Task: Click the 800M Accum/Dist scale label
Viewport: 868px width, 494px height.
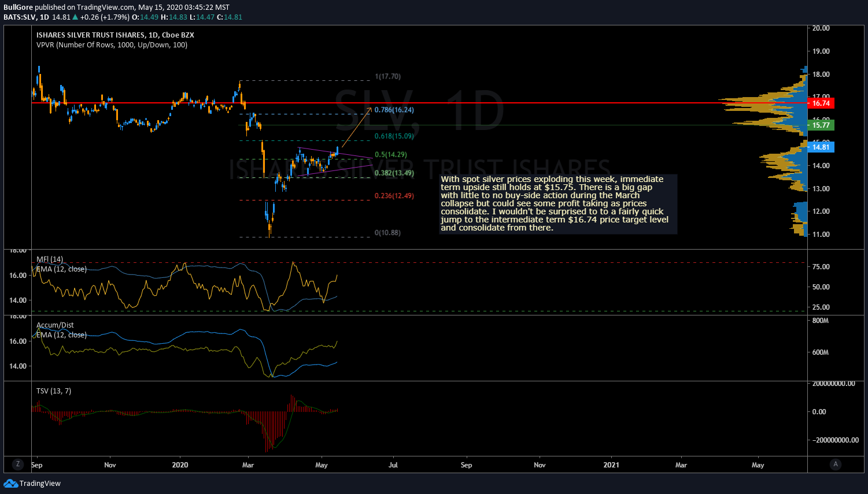Action: point(821,321)
